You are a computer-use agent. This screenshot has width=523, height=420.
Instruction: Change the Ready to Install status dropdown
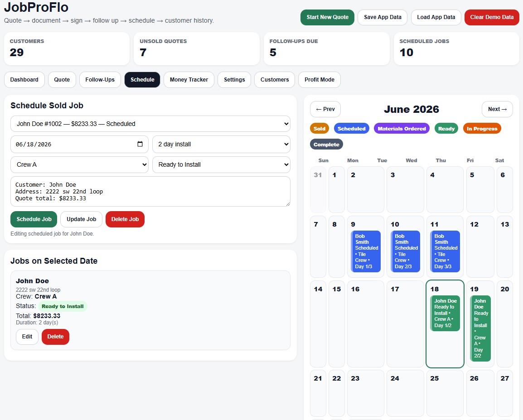pos(221,164)
